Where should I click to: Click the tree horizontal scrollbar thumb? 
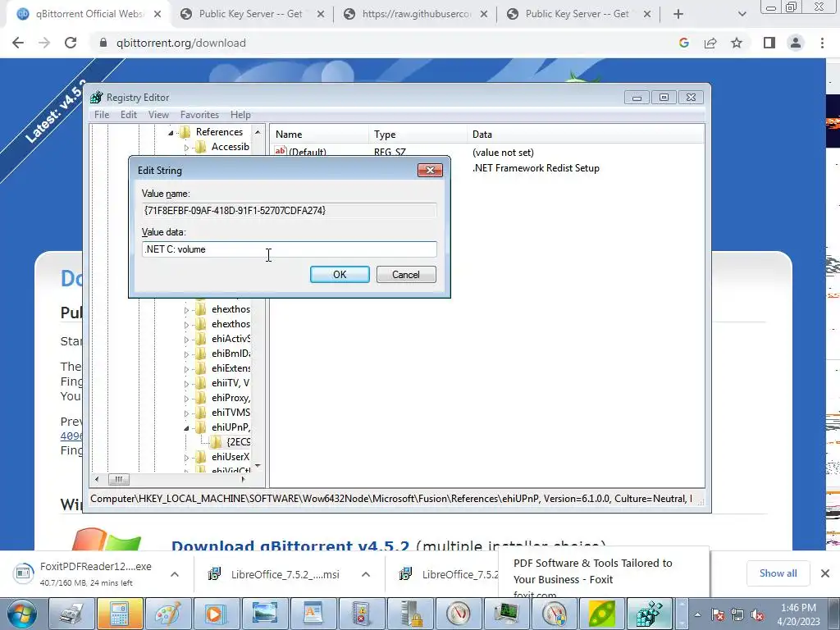[x=118, y=479]
